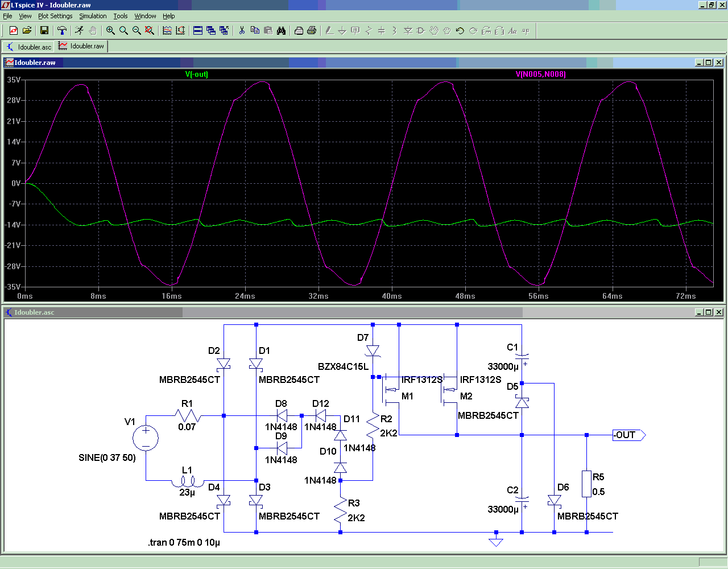Open Control Panel with the hammer icon
This screenshot has width=728, height=569.
click(x=62, y=31)
